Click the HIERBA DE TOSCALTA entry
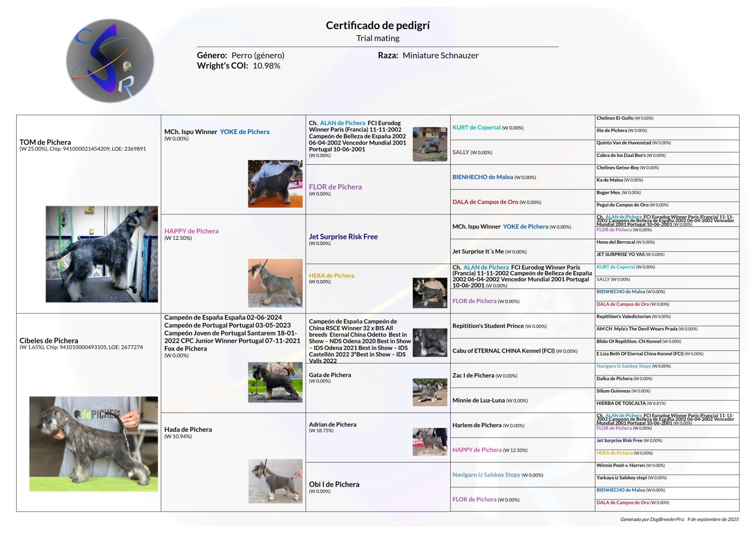The height and width of the screenshot is (534, 756). [x=621, y=403]
